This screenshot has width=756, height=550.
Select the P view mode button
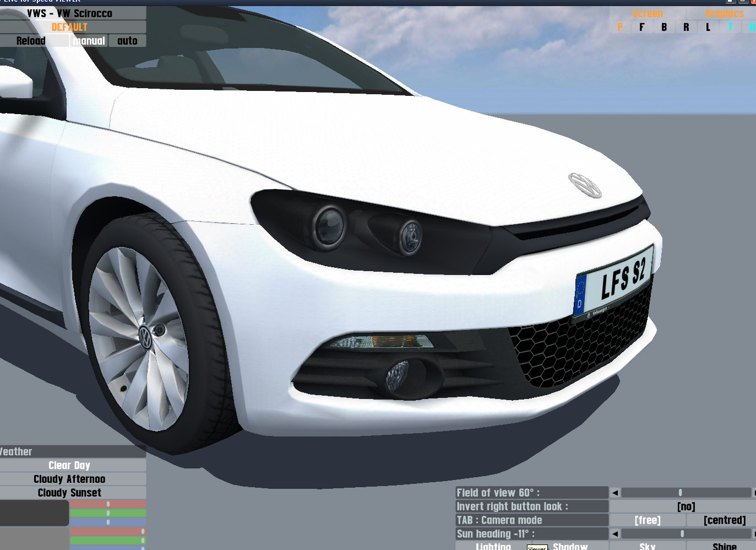click(620, 27)
